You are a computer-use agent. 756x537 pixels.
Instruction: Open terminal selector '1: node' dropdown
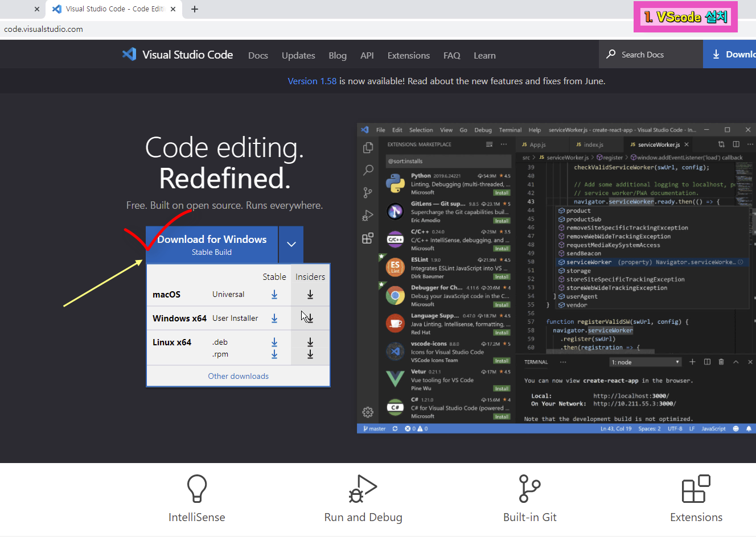point(646,362)
